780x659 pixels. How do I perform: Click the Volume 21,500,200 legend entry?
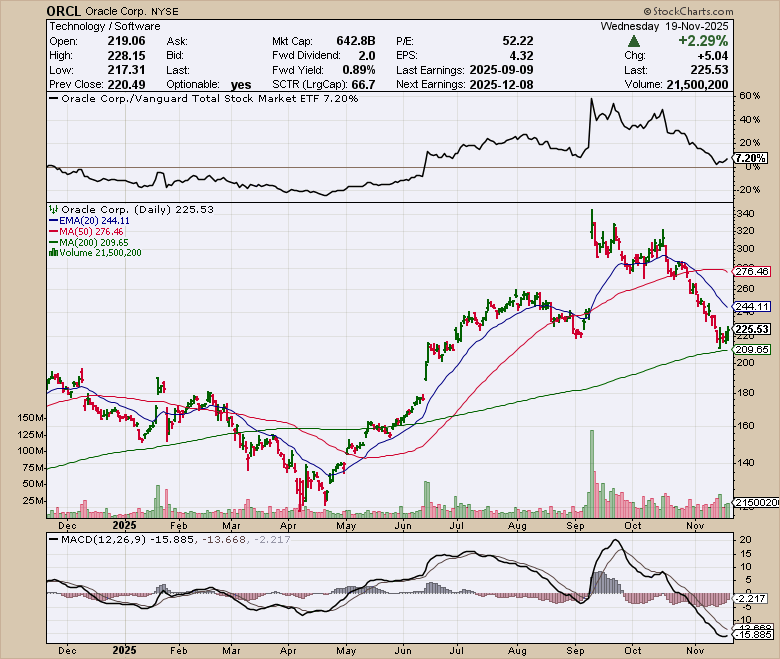pyautogui.click(x=95, y=253)
